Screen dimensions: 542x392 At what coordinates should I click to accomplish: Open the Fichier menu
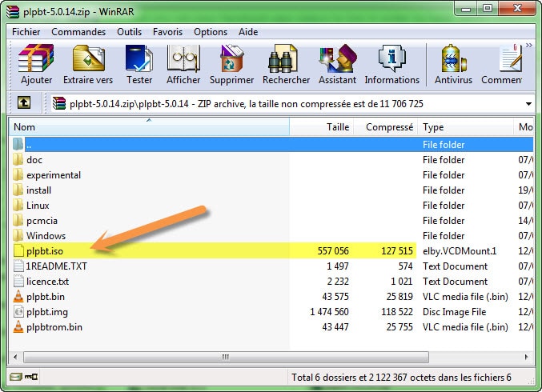point(26,32)
